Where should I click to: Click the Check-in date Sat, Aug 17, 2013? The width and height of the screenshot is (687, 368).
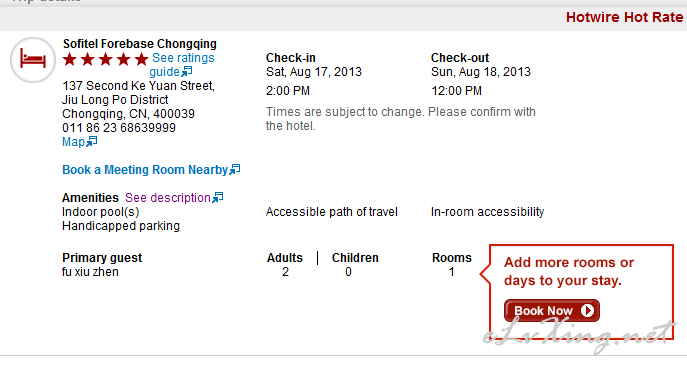click(314, 72)
